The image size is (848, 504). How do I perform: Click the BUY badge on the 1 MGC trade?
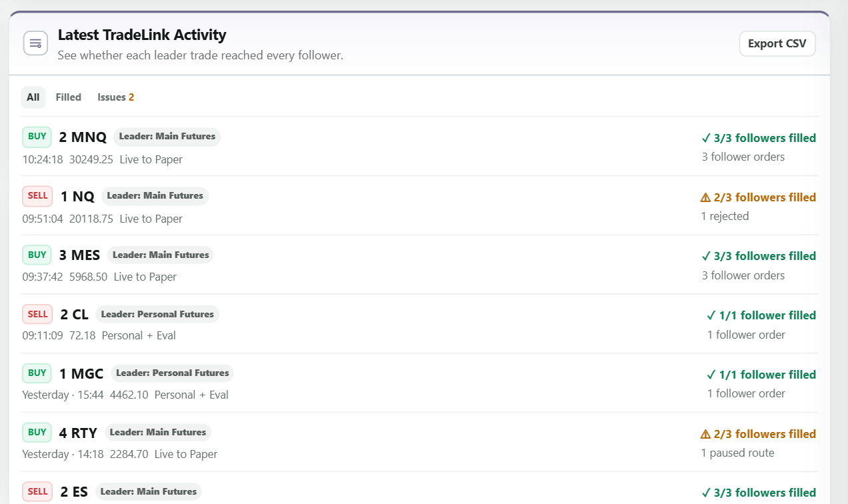click(37, 373)
